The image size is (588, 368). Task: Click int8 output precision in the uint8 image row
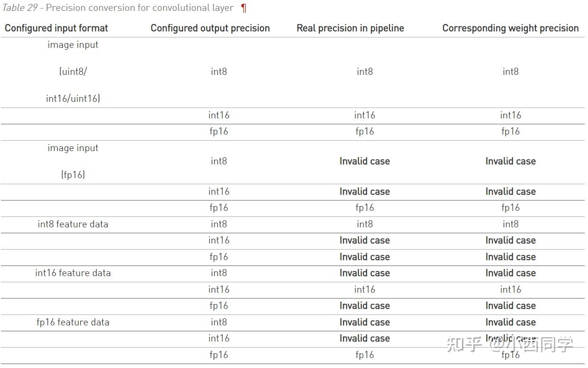(x=219, y=72)
